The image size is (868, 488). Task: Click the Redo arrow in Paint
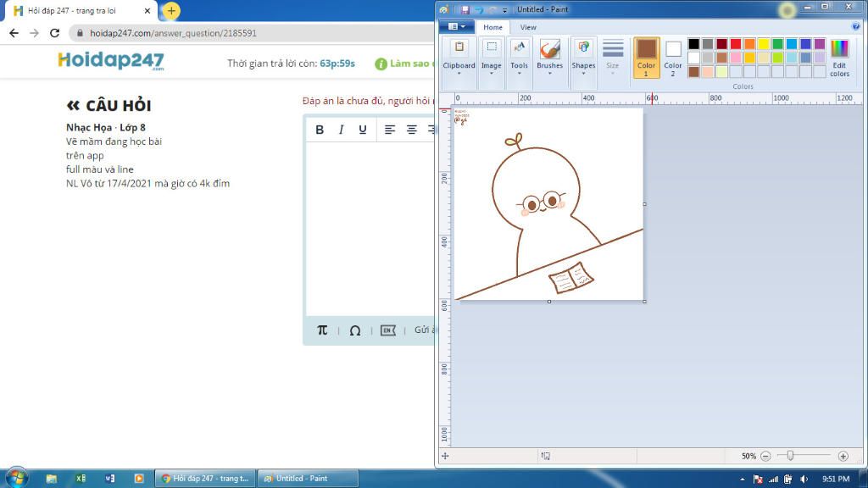pos(492,10)
